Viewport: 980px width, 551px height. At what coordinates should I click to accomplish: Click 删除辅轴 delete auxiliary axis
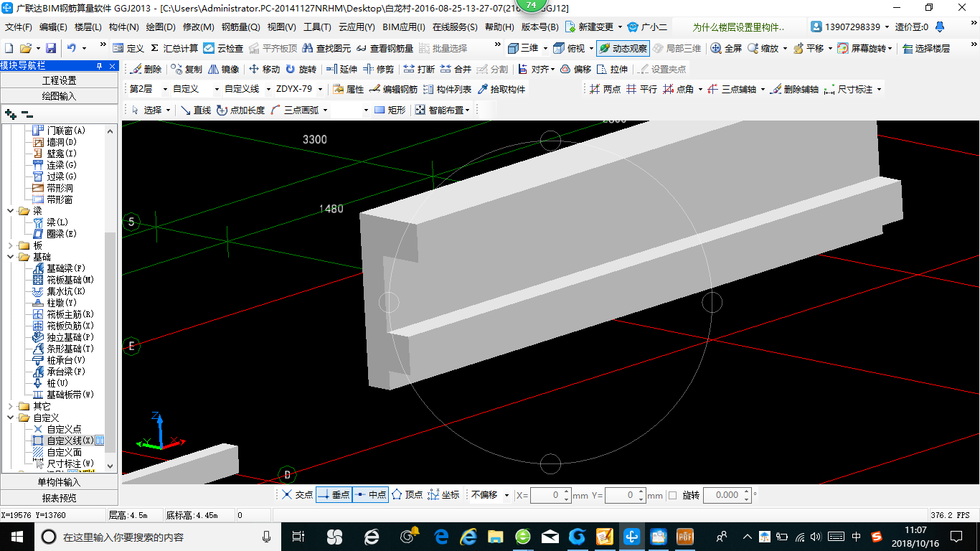click(794, 89)
